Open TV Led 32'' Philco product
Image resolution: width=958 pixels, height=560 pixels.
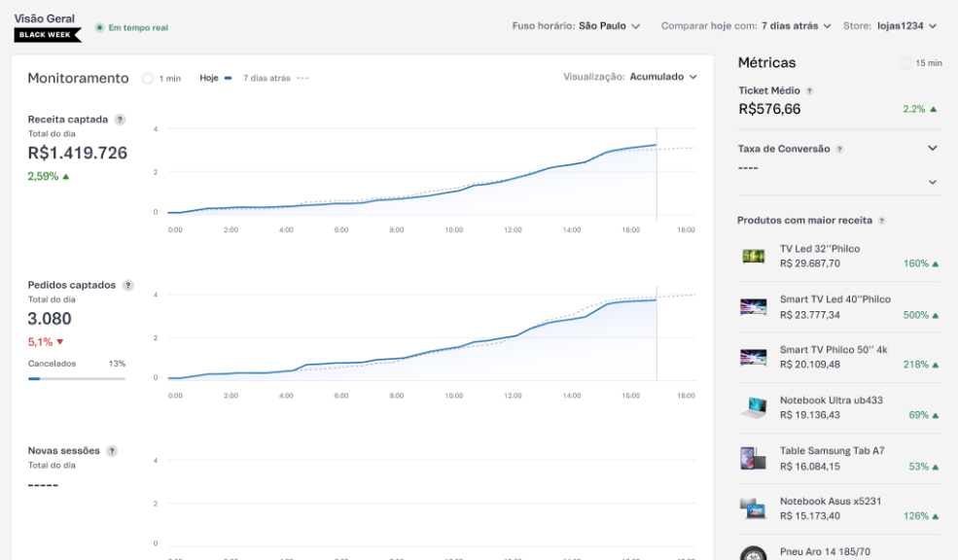819,249
